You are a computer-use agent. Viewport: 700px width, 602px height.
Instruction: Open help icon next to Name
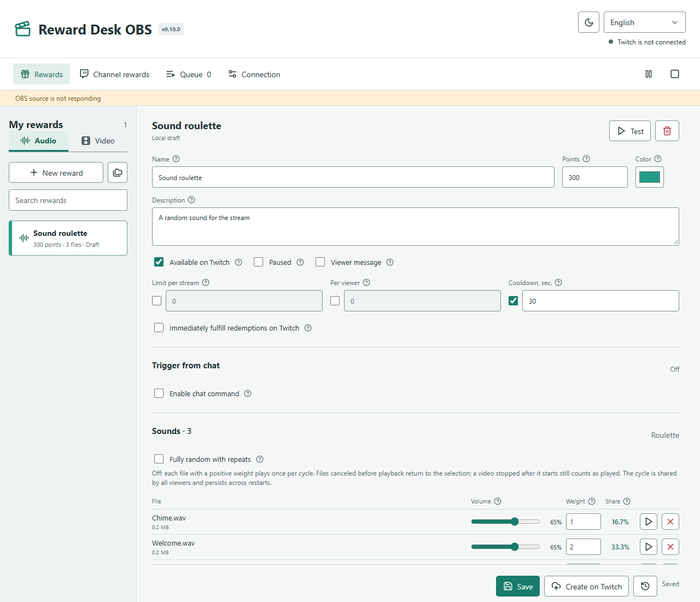(x=176, y=159)
